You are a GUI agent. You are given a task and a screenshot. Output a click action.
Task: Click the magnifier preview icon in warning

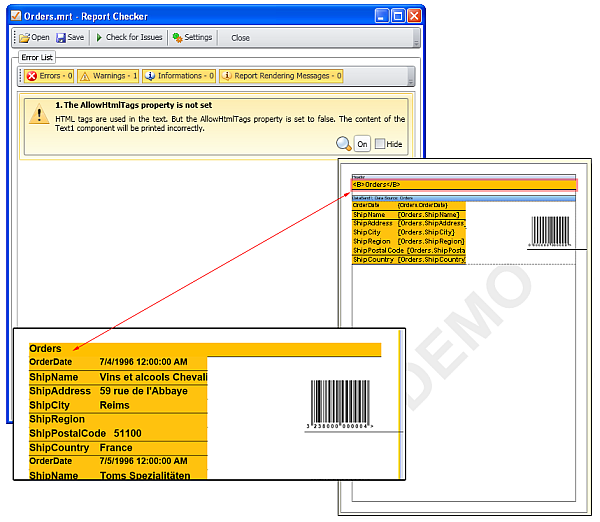click(343, 144)
